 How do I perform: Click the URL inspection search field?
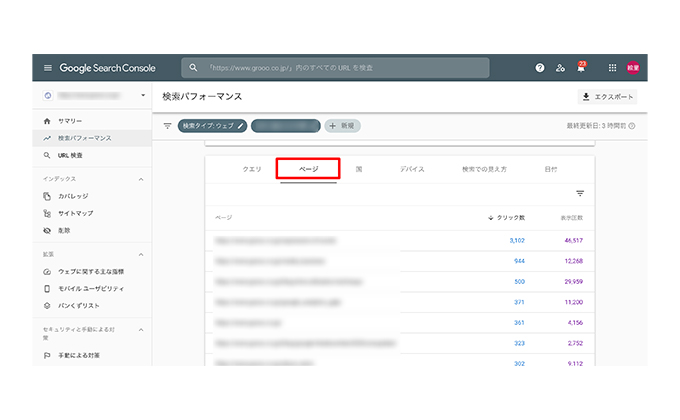pyautogui.click(x=335, y=68)
